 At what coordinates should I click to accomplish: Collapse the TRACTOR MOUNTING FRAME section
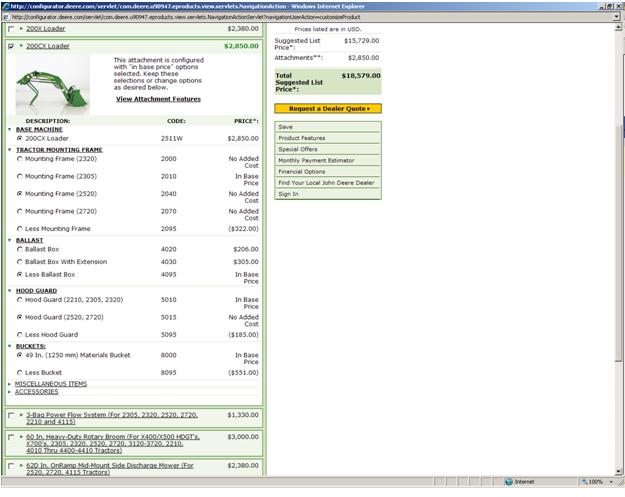(x=10, y=150)
